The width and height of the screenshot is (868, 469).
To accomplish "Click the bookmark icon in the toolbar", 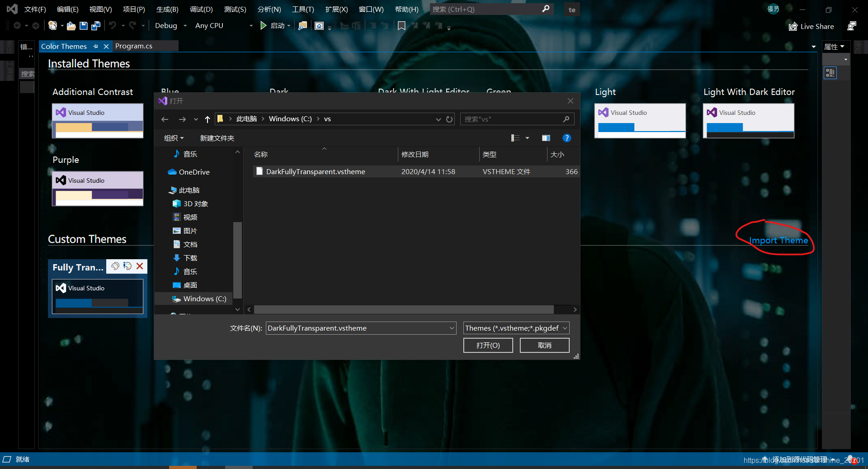I will pos(401,26).
